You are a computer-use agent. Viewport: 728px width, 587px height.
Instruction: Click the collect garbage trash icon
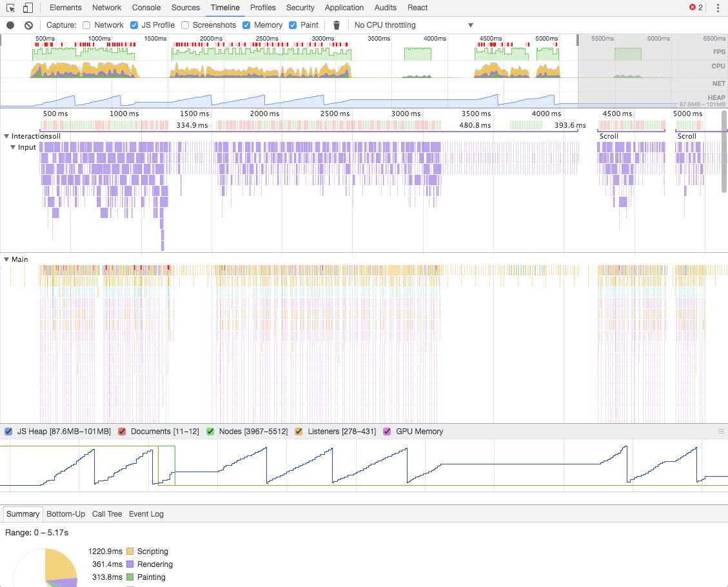pos(336,25)
